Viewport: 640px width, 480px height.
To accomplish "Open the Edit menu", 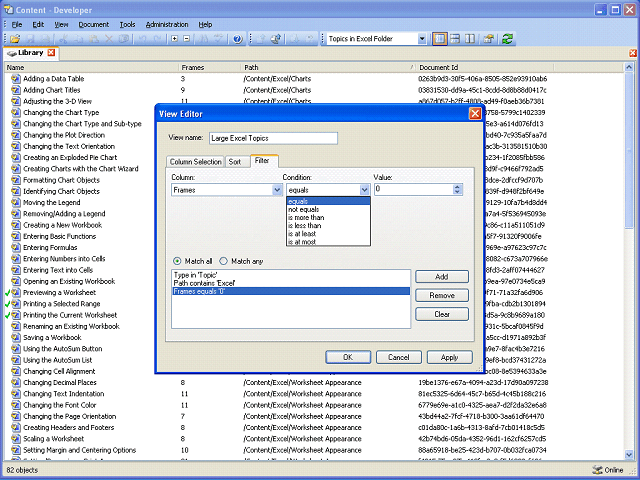I will [38, 24].
